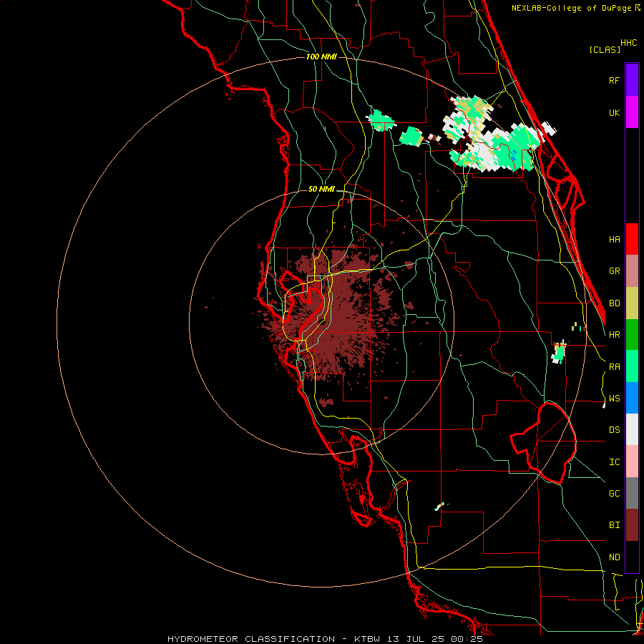Viewport: 644px width, 644px height.
Task: Click the blue WS legend swatch
Action: point(632,398)
